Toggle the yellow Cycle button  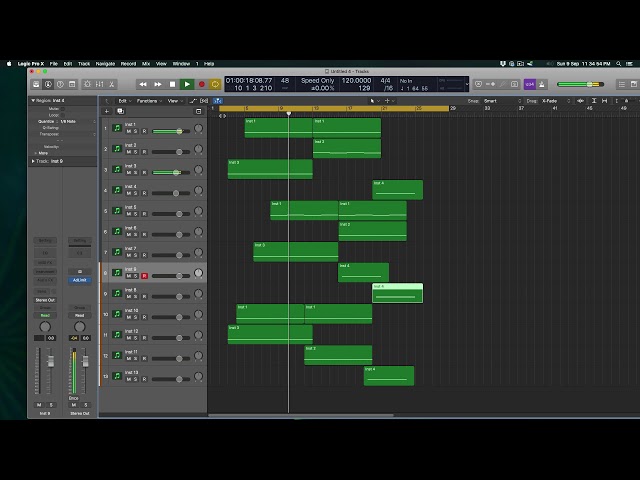(215, 84)
